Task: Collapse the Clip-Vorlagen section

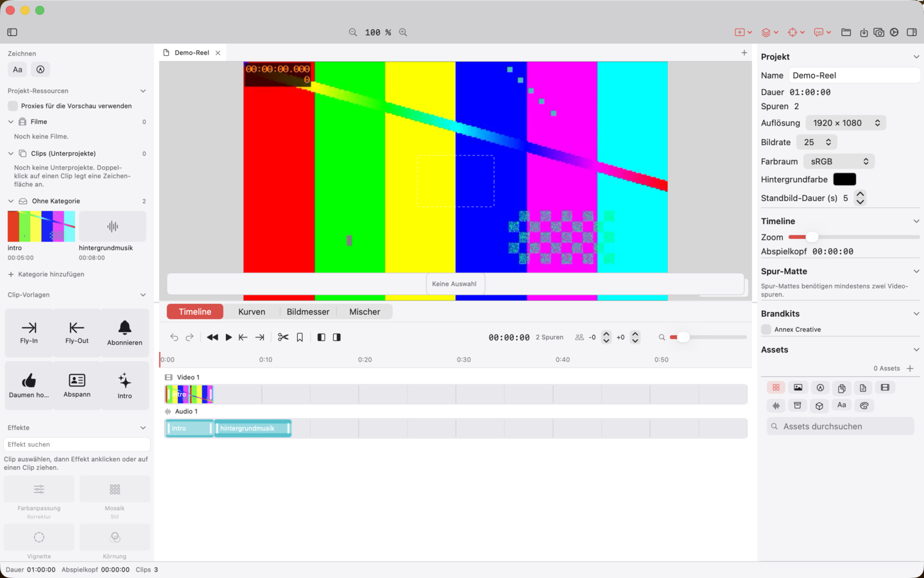Action: 143,295
